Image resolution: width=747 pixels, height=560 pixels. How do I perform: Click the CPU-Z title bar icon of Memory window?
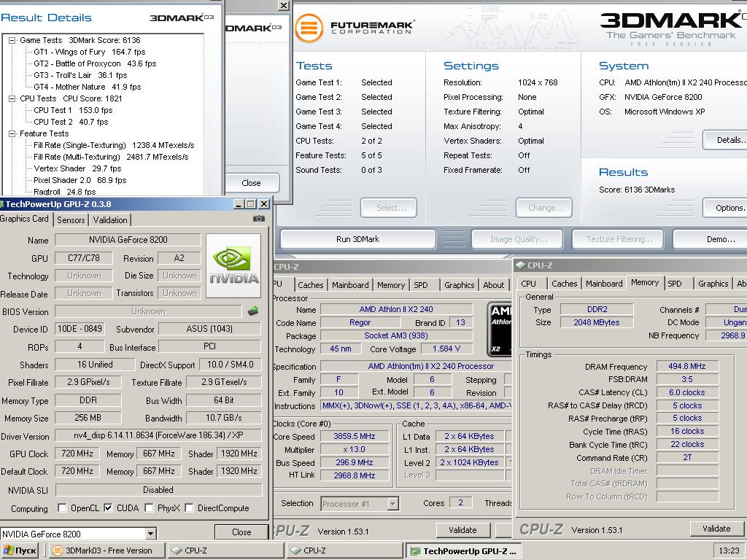[521, 265]
